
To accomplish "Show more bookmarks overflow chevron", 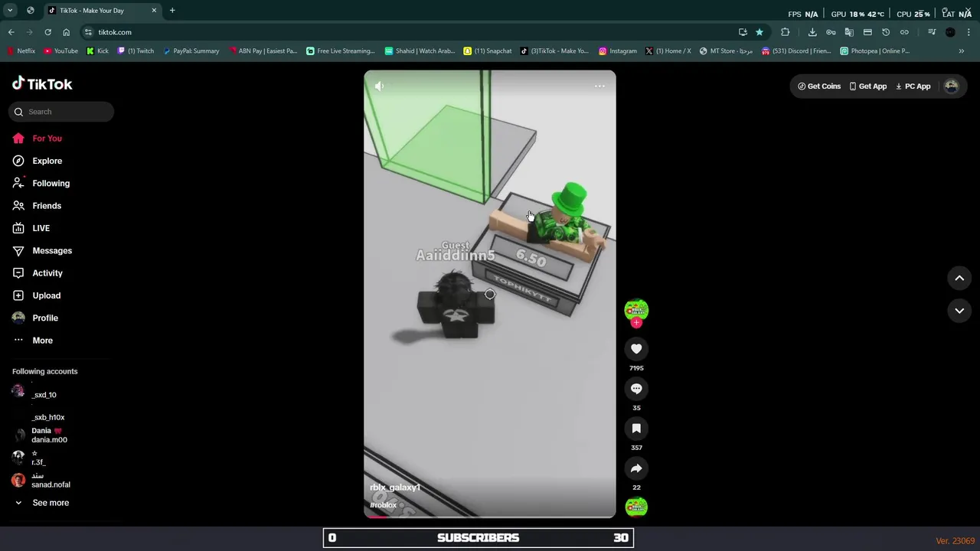I will coord(962,51).
